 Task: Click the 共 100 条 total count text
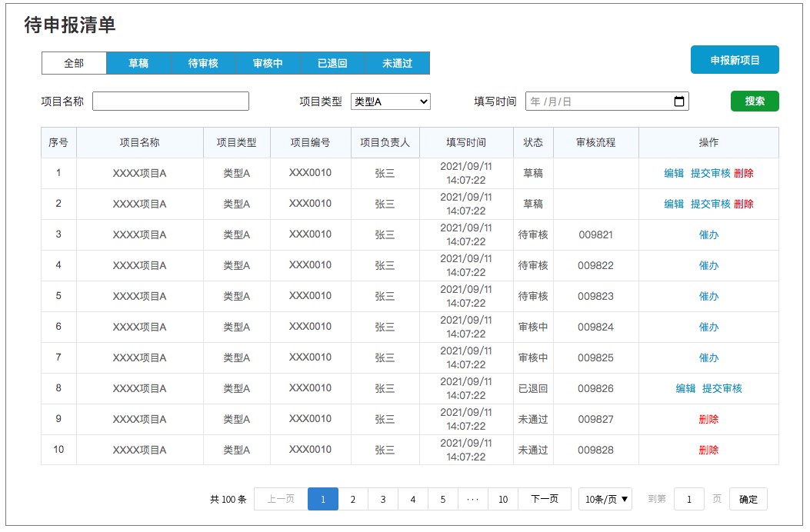tap(228, 500)
